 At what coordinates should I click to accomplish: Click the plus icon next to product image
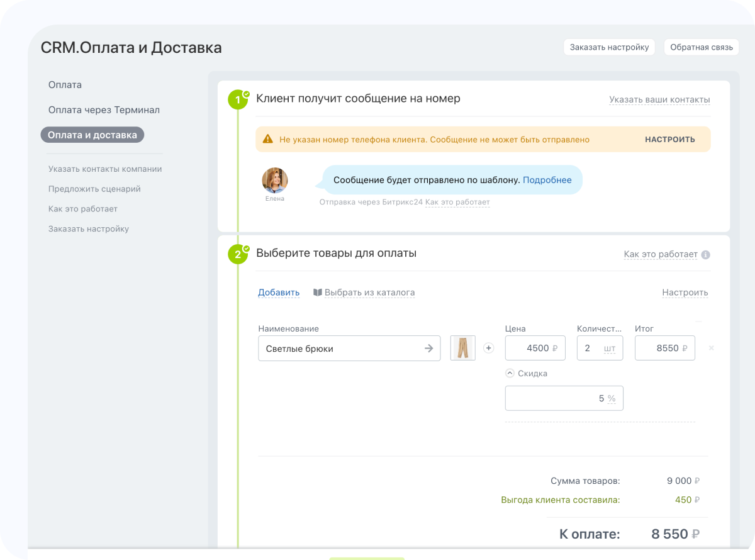click(489, 348)
